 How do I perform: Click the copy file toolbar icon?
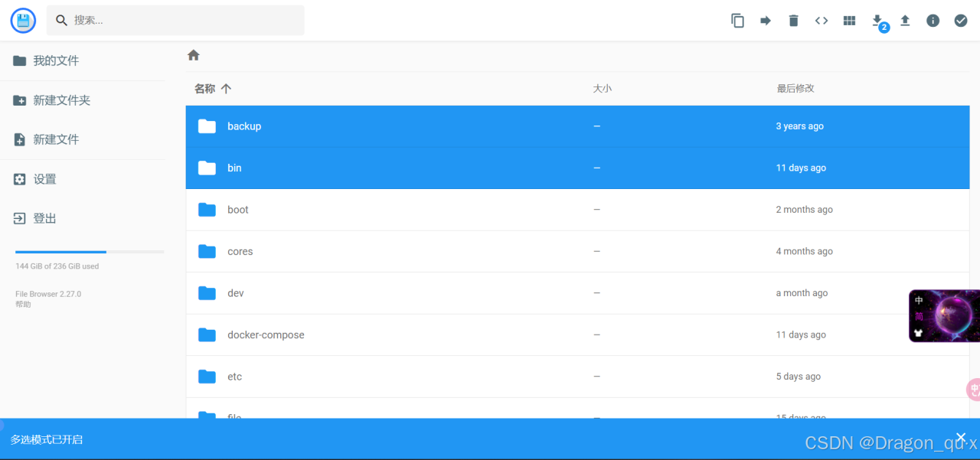tap(737, 21)
